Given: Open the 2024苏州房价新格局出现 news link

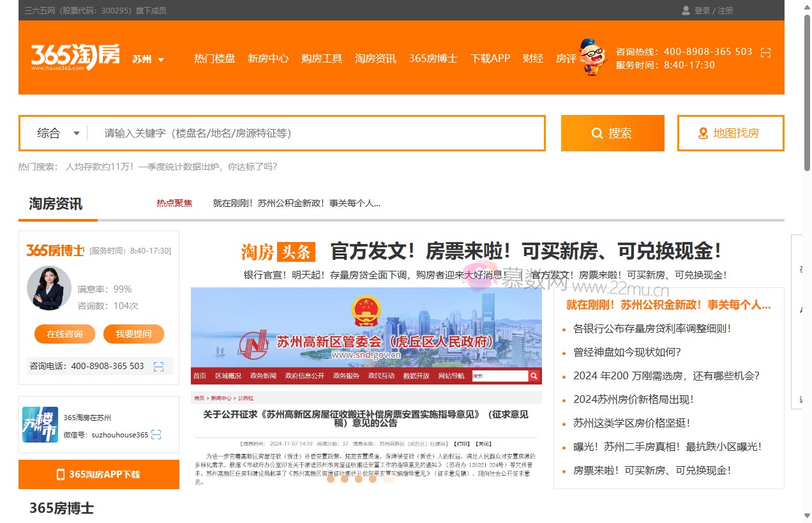Looking at the screenshot, I should pyautogui.click(x=633, y=400).
